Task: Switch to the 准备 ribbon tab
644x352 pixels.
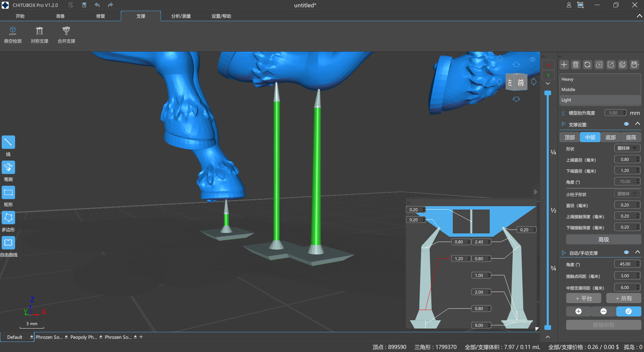Action: (60, 16)
